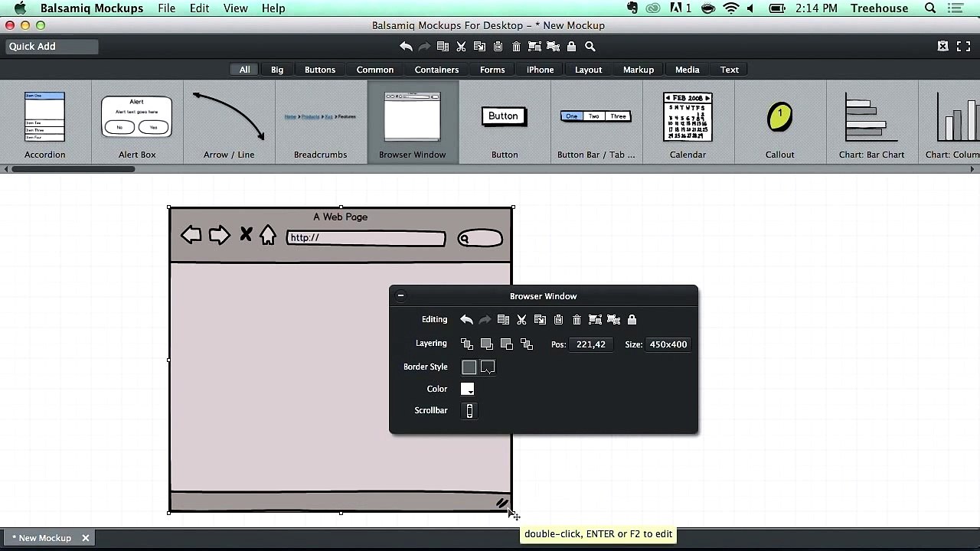Switch to the Media category tab
The width and height of the screenshot is (980, 551).
click(x=688, y=70)
